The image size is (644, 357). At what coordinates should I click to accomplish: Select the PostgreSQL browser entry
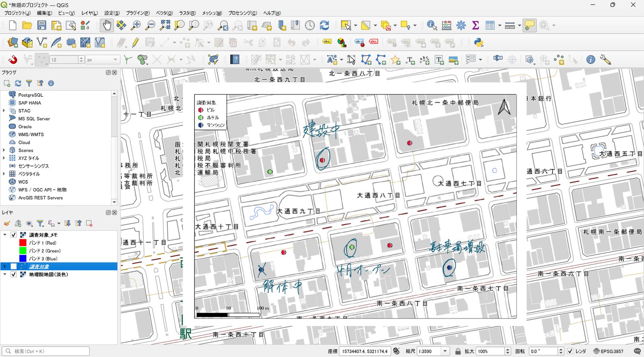pyautogui.click(x=31, y=95)
